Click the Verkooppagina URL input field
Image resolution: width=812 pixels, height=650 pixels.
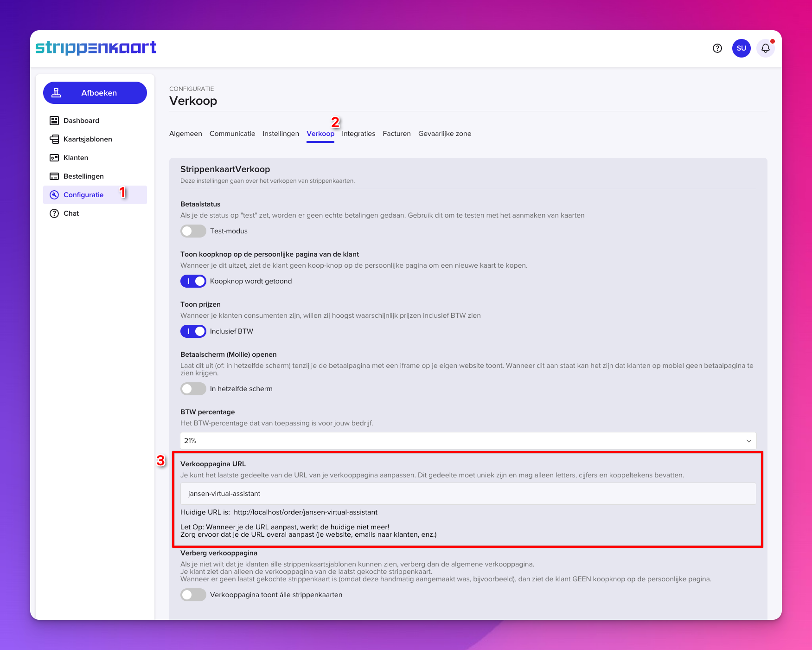click(x=468, y=494)
